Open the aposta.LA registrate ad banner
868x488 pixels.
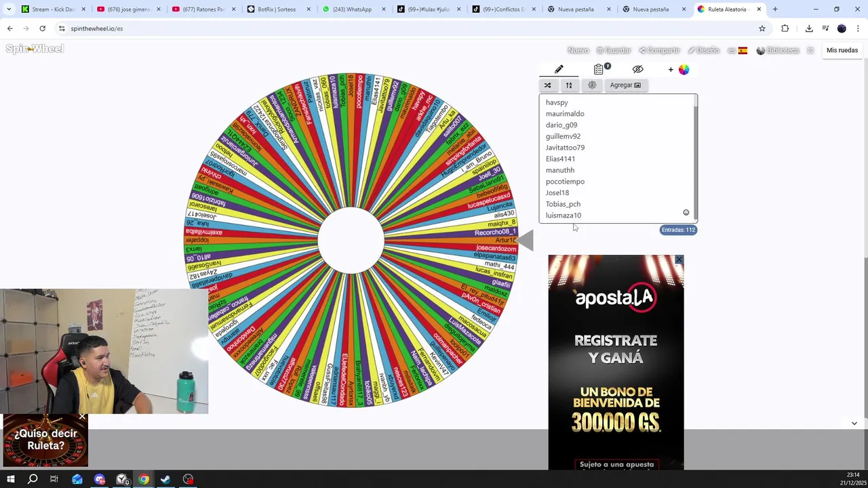click(x=616, y=362)
